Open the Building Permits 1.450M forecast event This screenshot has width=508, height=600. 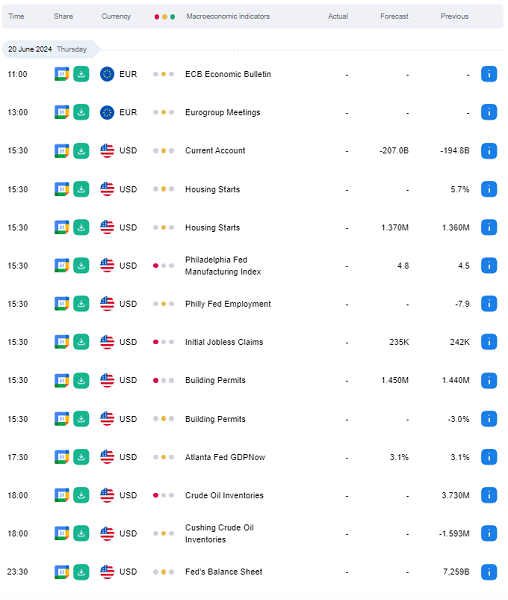pos(215,380)
